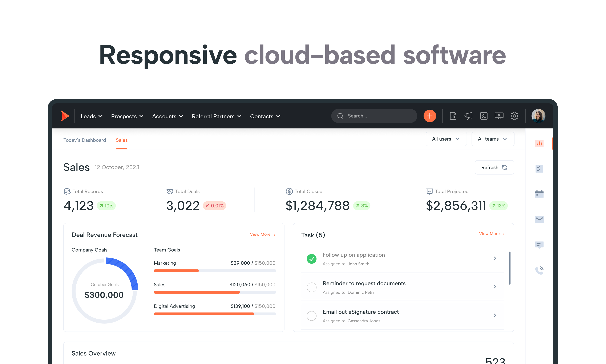The width and height of the screenshot is (606, 364).
Task: Click the orange plus add button
Action: [x=429, y=116]
